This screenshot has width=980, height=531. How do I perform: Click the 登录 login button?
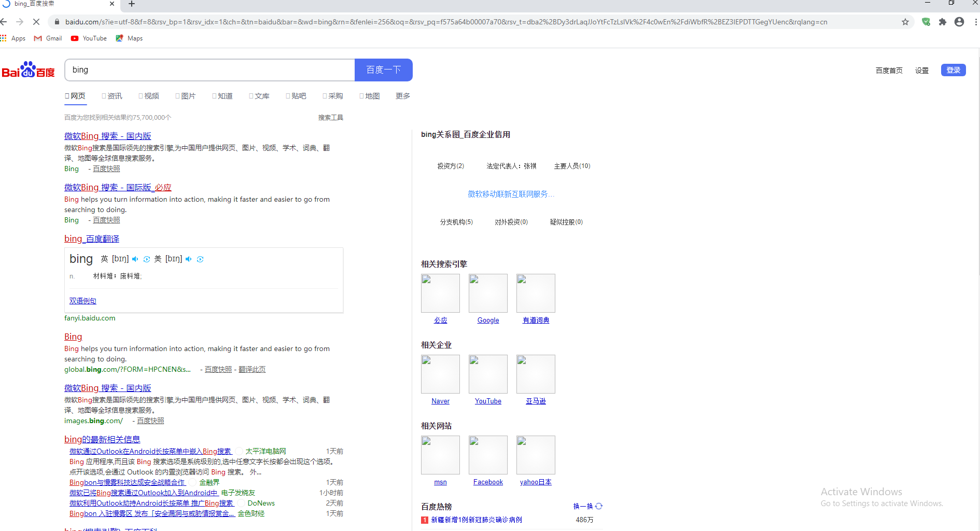(x=953, y=70)
